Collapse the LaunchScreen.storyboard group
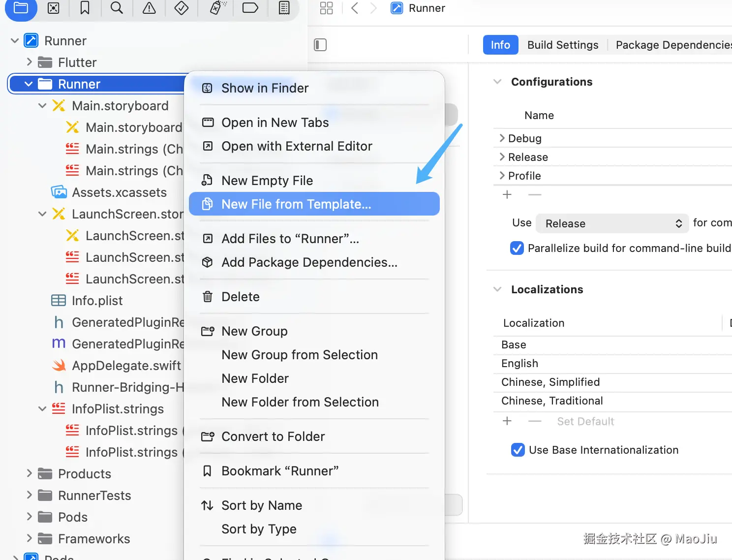This screenshot has width=732, height=560. tap(42, 214)
